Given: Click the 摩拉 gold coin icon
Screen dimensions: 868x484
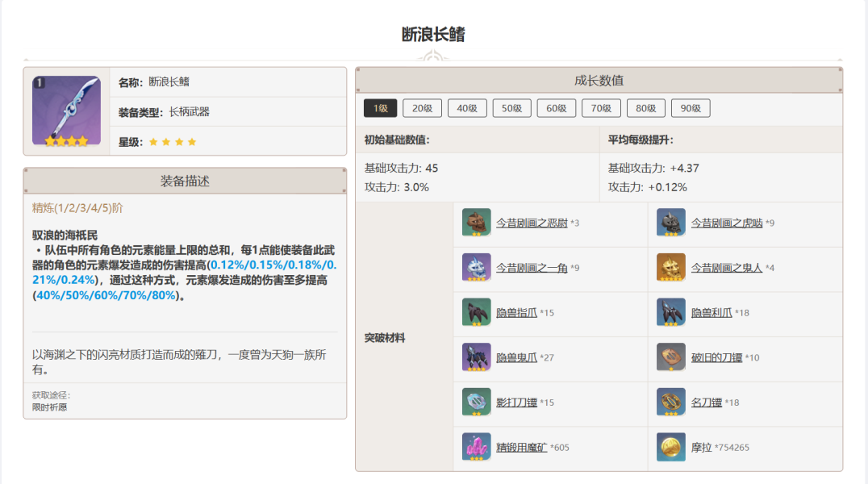Looking at the screenshot, I should tap(671, 447).
